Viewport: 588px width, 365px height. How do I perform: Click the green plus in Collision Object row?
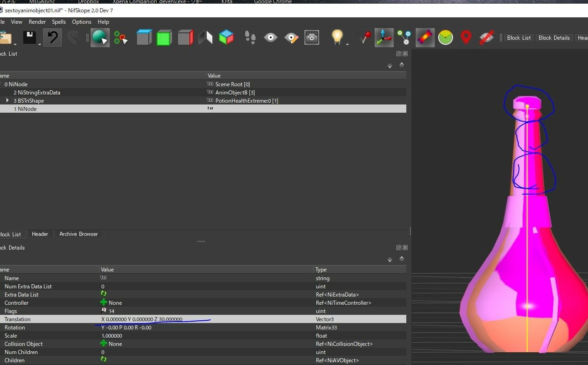(104, 344)
